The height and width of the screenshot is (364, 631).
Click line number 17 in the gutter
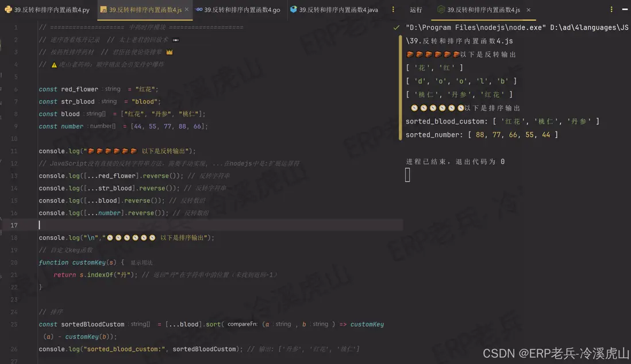click(14, 225)
